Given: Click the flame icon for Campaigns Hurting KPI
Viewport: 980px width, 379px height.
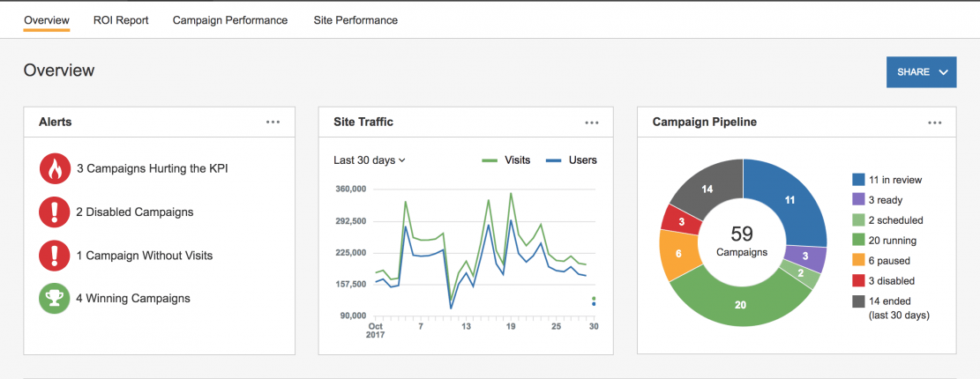Looking at the screenshot, I should tap(55, 168).
